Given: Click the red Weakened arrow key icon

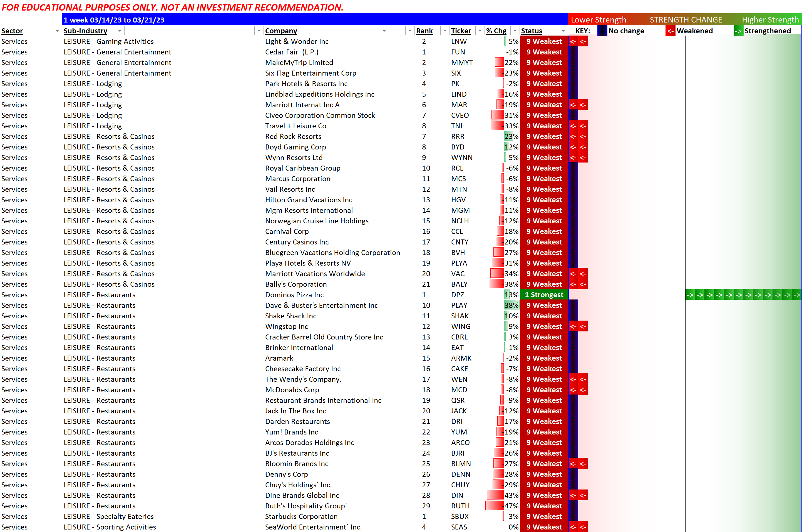Looking at the screenshot, I should tap(670, 31).
